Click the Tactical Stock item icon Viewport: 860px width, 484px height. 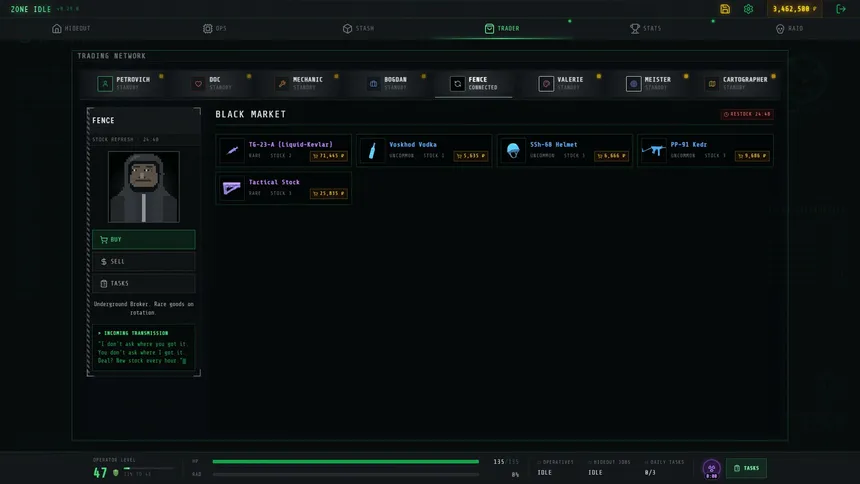click(x=231, y=188)
